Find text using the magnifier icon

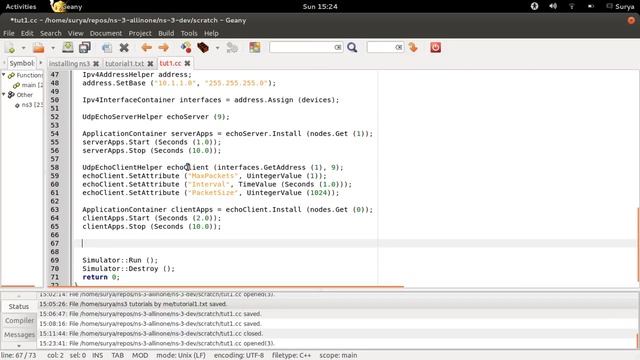click(x=352, y=48)
